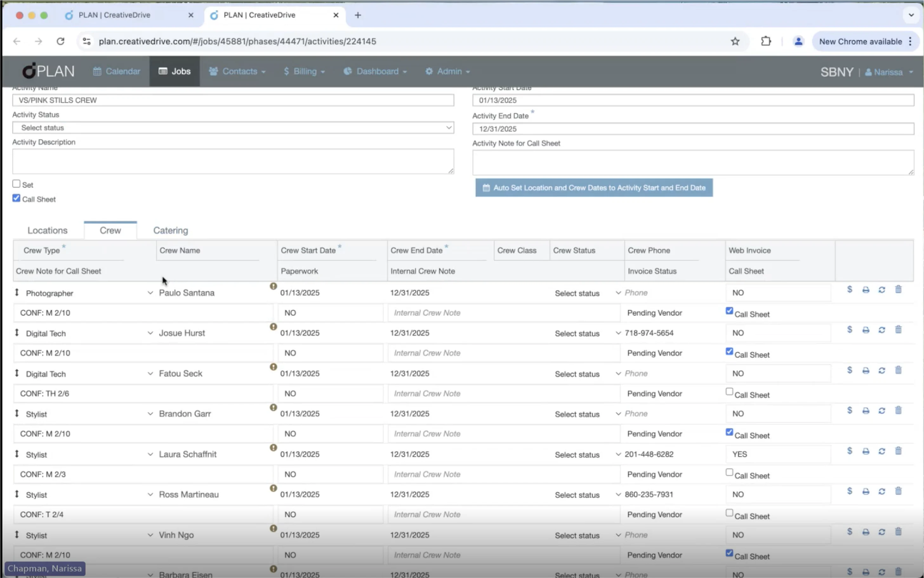Screen dimensions: 924x578
Task: Uncheck the activity Call Sheet checkbox
Action: tap(16, 198)
